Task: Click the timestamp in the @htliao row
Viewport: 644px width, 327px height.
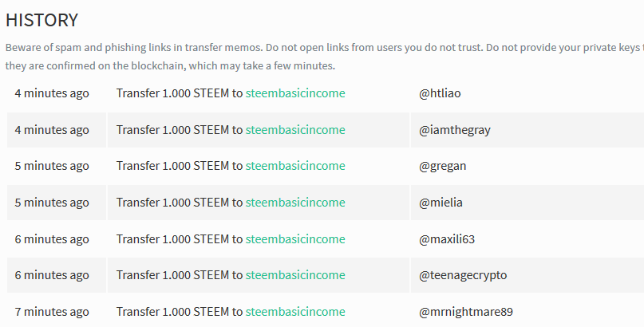Action: [x=52, y=93]
